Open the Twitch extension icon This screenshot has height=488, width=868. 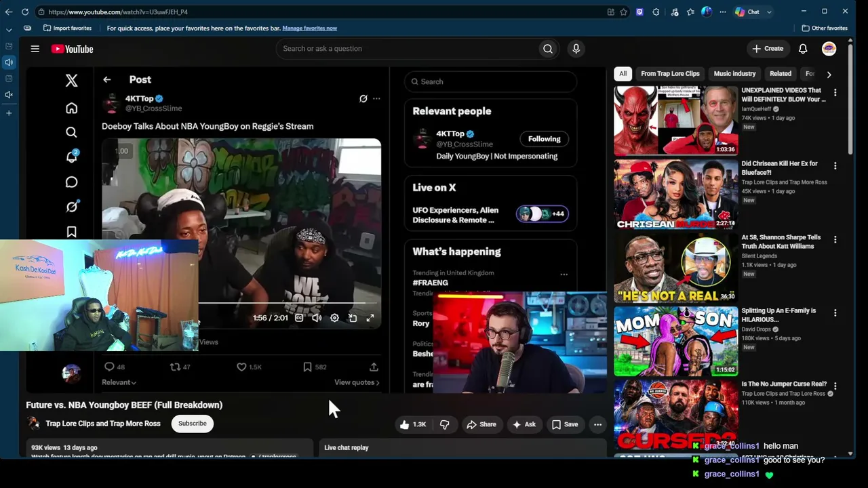tap(639, 12)
